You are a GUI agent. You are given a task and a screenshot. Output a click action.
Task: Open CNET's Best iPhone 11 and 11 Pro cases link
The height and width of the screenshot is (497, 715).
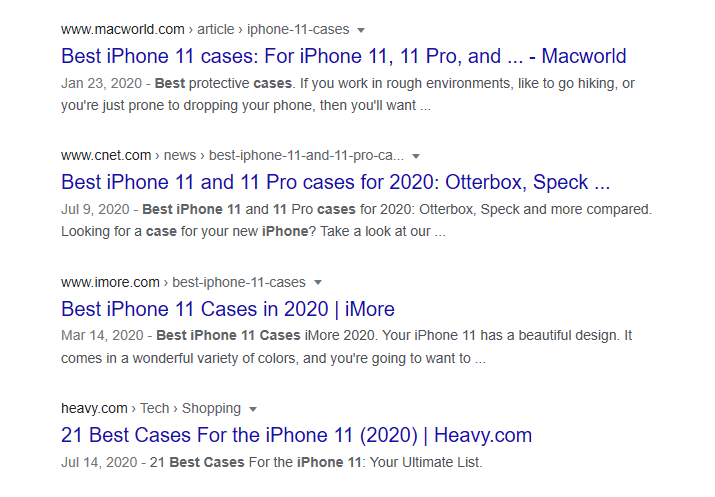(x=335, y=182)
